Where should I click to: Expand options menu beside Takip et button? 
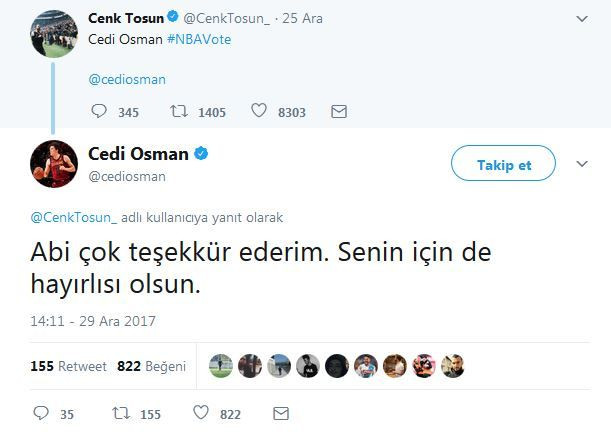582,164
